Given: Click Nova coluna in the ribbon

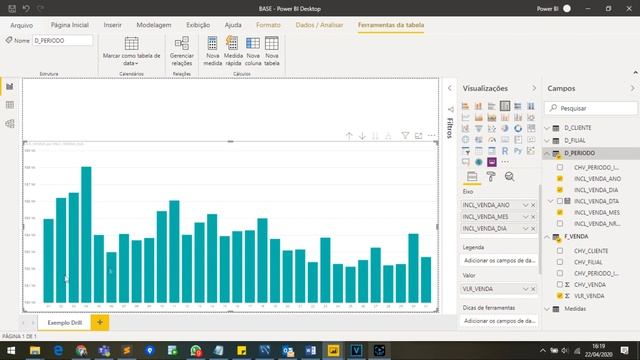Looking at the screenshot, I should [x=253, y=51].
